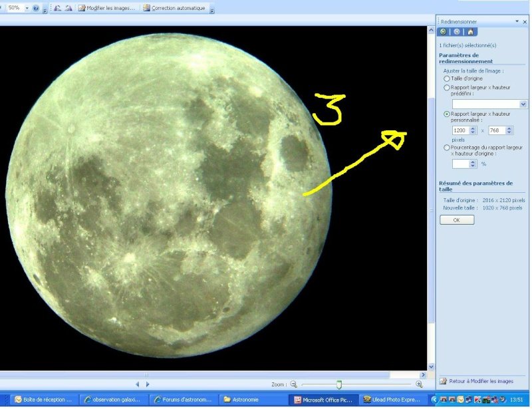532x409 pixels.
Task: Increase percentage with up spinner
Action: pyautogui.click(x=473, y=162)
